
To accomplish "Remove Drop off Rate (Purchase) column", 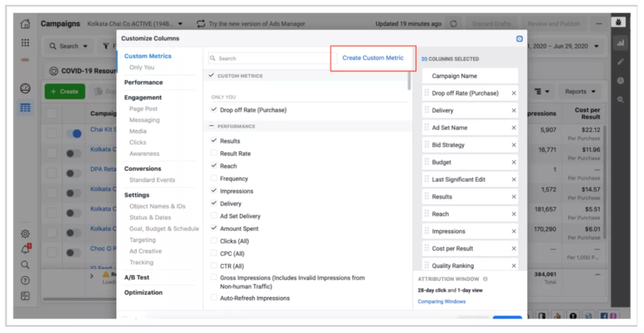I will (513, 94).
